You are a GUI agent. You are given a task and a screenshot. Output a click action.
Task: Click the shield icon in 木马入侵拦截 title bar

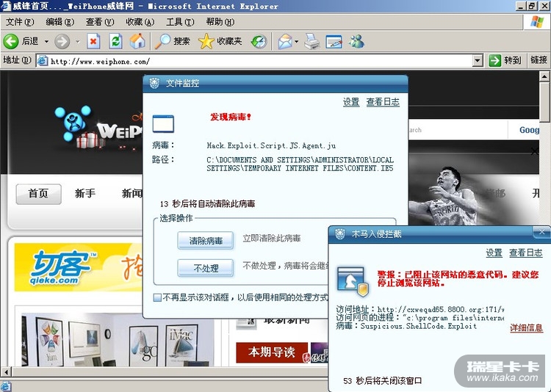click(340, 234)
